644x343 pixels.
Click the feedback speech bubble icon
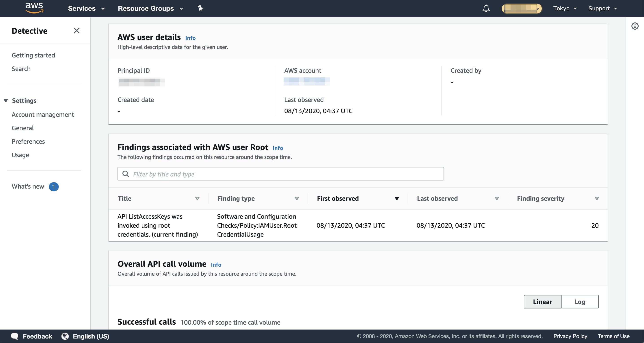click(15, 336)
